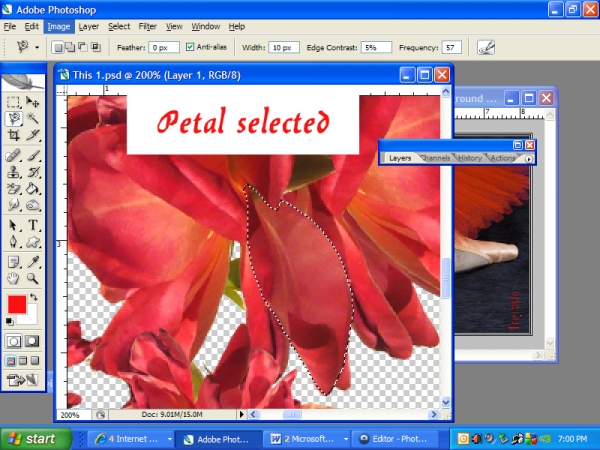The width and height of the screenshot is (600, 450).
Task: Open the status bar info popup arrow
Action: point(241,414)
